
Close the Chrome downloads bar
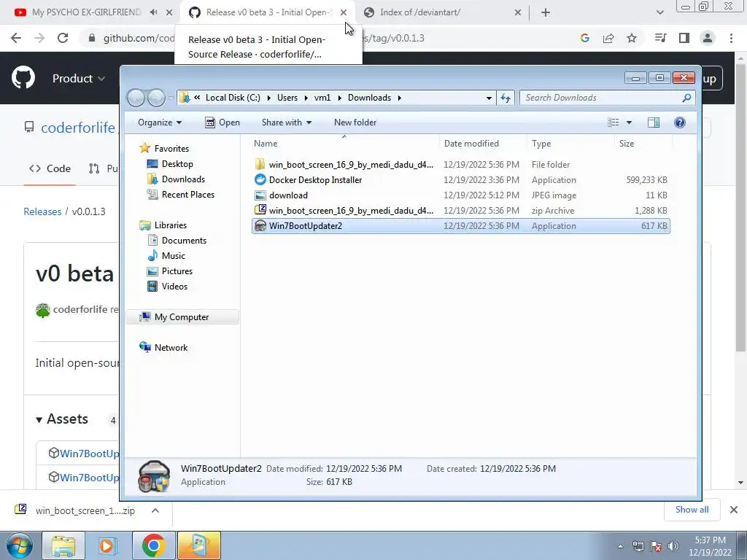click(x=734, y=510)
